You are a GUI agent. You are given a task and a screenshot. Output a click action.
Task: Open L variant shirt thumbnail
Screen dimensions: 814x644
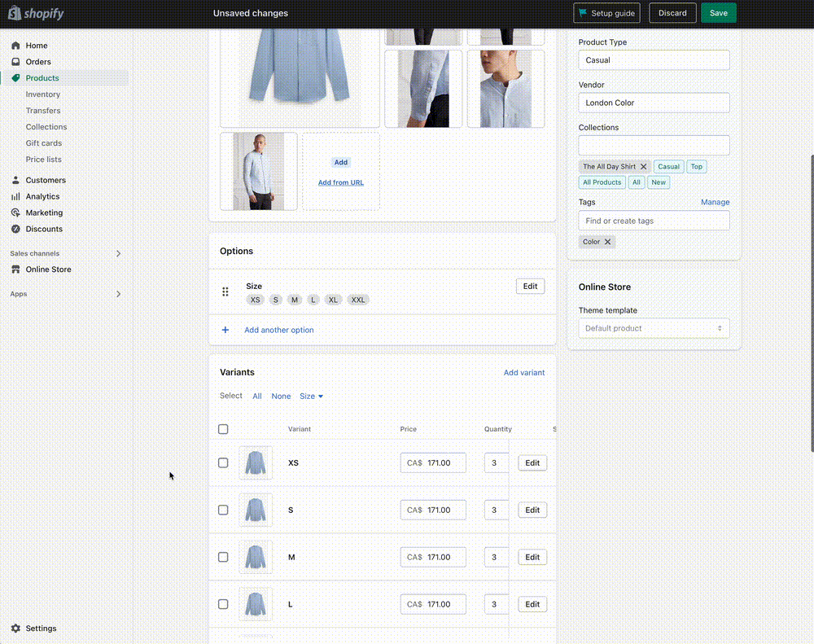(x=256, y=604)
